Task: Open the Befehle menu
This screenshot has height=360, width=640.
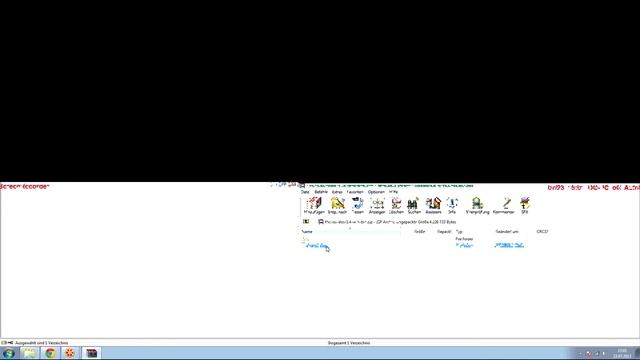Action: 321,192
